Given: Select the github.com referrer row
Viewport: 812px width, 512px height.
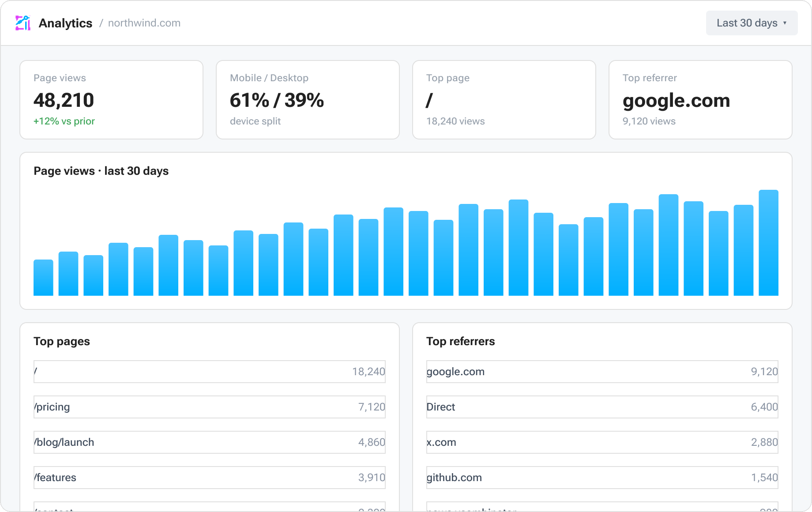Looking at the screenshot, I should [x=602, y=478].
